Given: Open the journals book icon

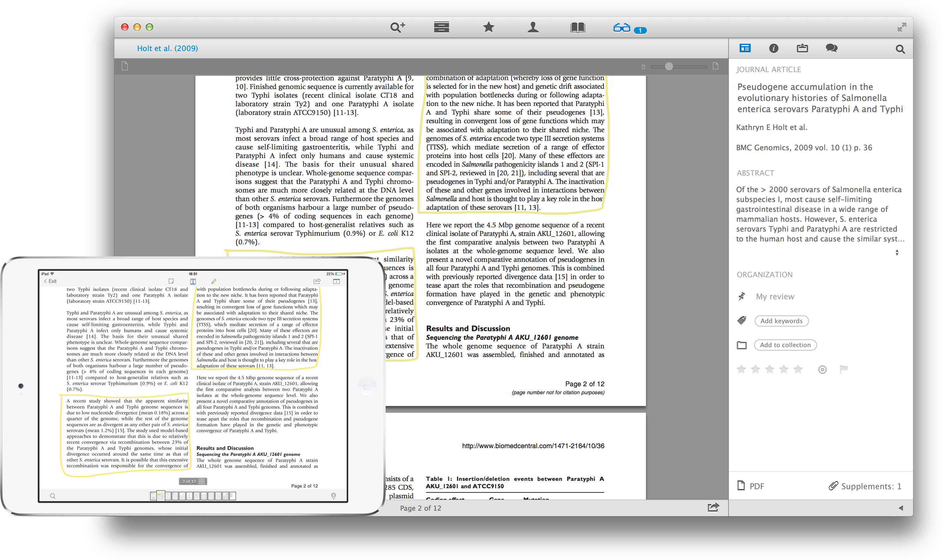Looking at the screenshot, I should (577, 27).
